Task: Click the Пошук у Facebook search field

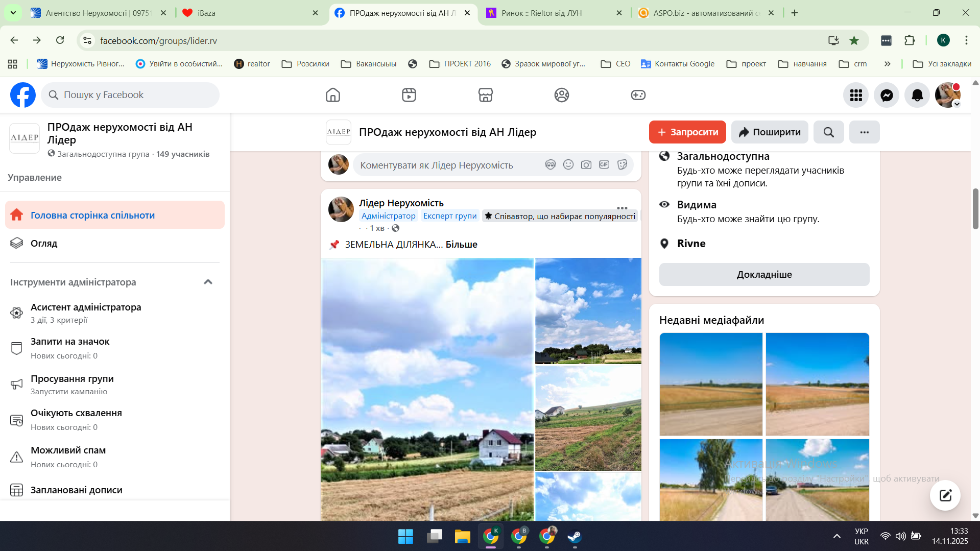Action: [x=130, y=95]
